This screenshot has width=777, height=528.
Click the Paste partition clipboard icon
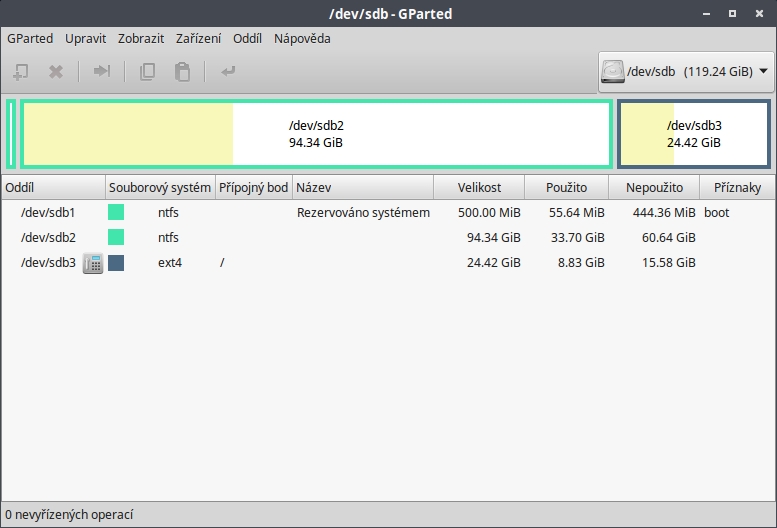pyautogui.click(x=182, y=72)
